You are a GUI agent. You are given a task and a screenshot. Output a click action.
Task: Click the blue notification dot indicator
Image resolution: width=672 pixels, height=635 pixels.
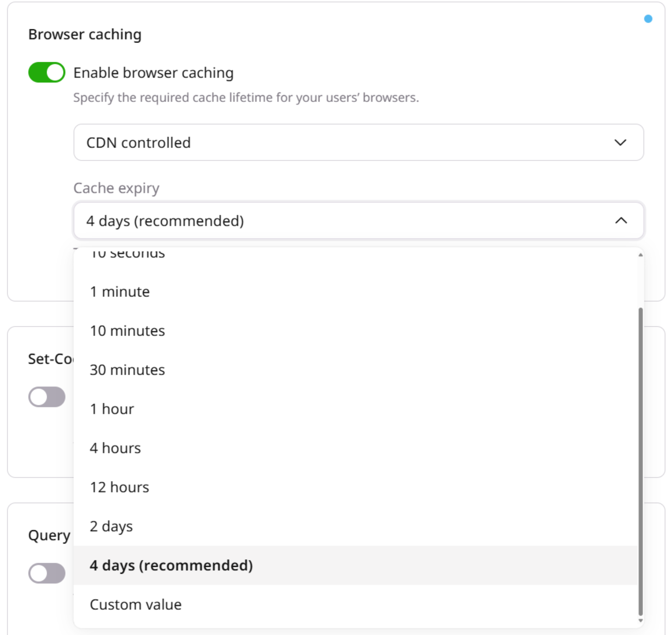648,19
